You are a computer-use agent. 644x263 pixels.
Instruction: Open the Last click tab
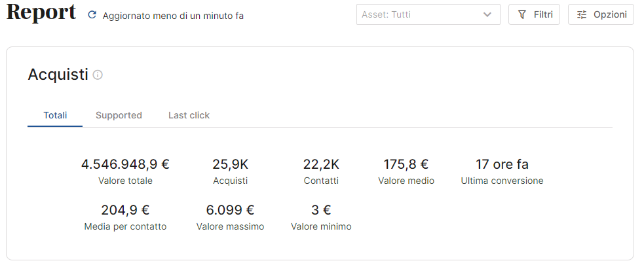coord(189,116)
